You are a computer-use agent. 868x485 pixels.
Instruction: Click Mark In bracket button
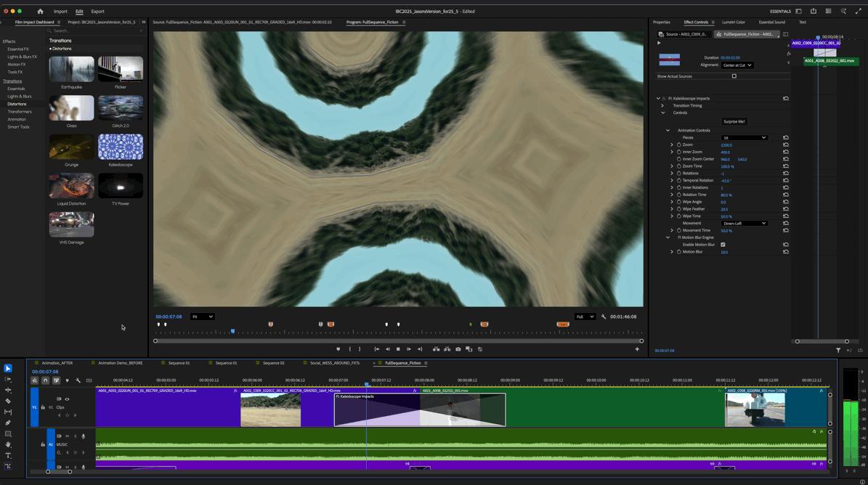(349, 349)
